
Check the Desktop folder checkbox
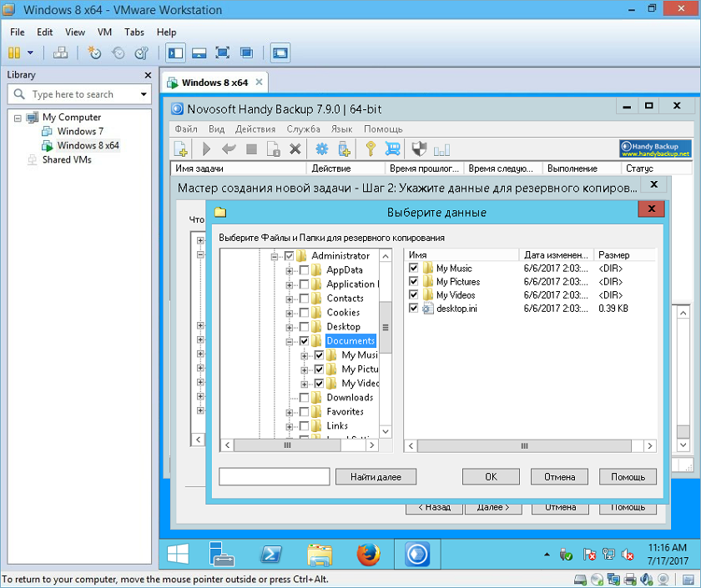pyautogui.click(x=304, y=327)
